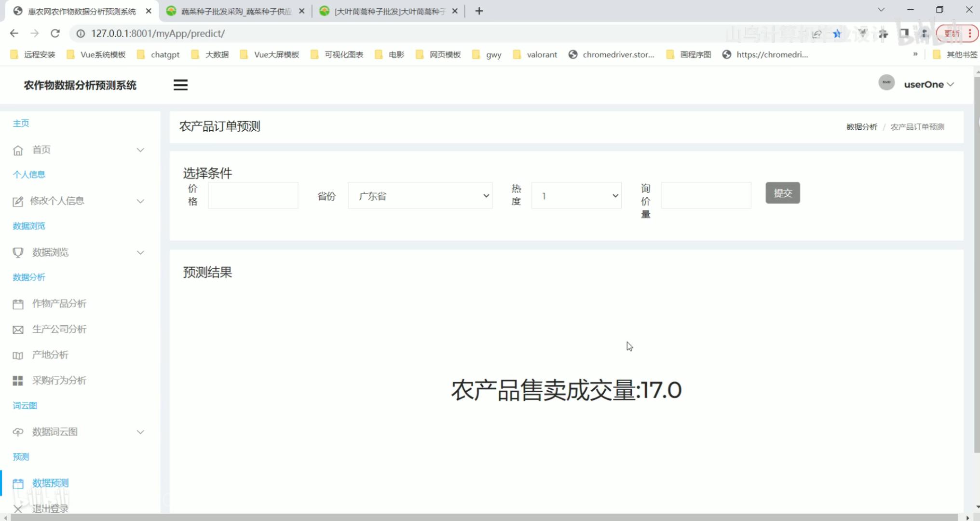
Task: Click the 价格 input field
Action: pos(253,196)
